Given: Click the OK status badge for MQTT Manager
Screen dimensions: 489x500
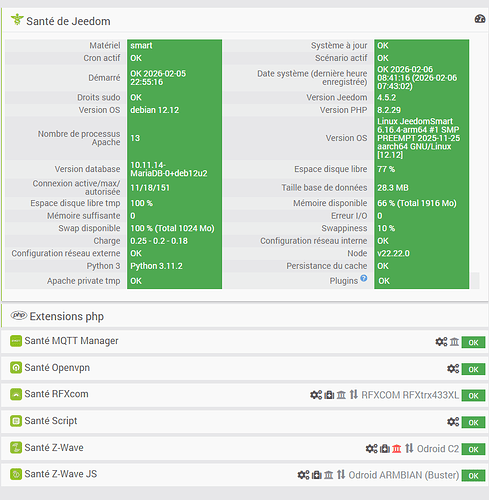Looking at the screenshot, I should (473, 342).
